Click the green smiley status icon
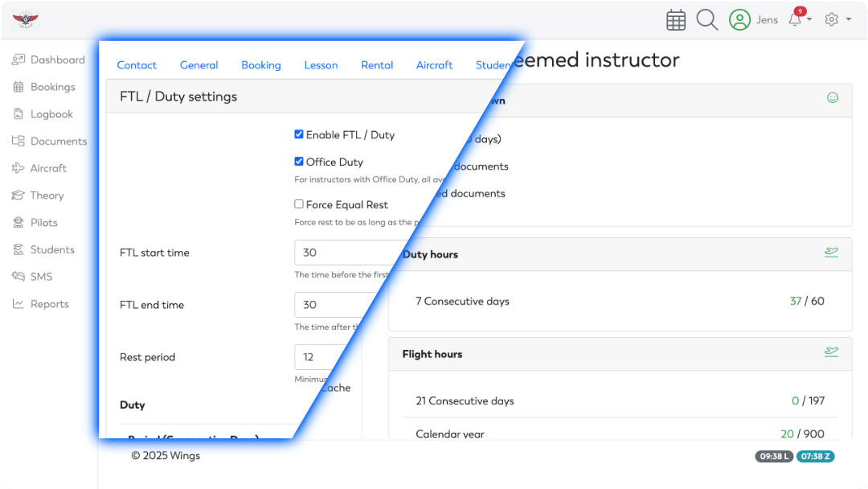 point(833,98)
